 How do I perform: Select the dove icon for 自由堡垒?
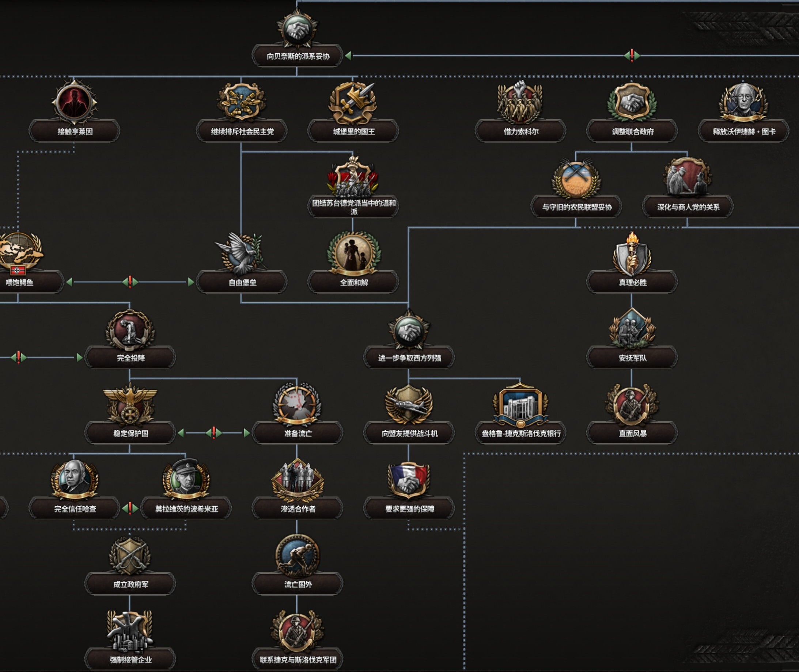pos(240,253)
